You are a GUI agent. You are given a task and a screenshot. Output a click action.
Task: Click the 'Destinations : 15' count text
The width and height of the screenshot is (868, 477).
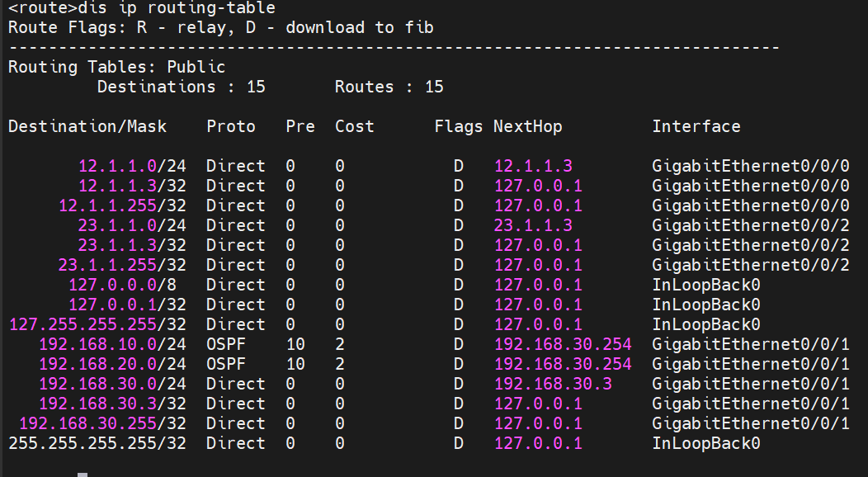[x=182, y=87]
